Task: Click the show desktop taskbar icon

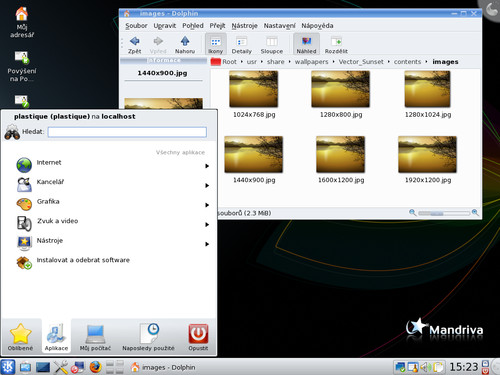Action: [x=43, y=367]
